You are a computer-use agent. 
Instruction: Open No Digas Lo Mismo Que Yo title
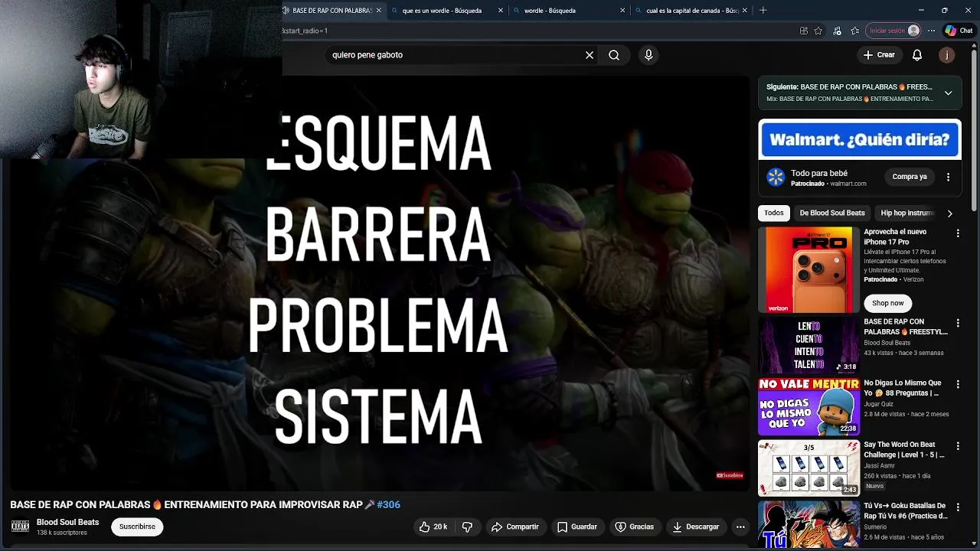pos(903,388)
